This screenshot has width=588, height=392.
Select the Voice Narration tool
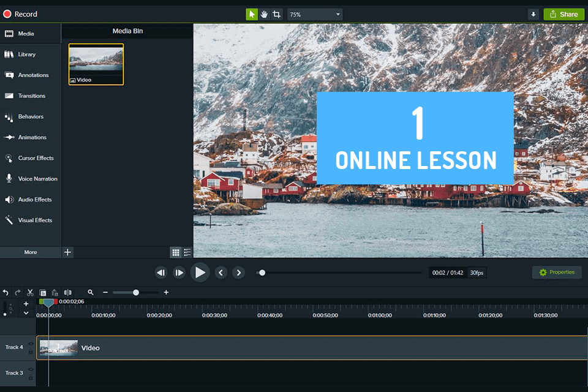tap(31, 178)
